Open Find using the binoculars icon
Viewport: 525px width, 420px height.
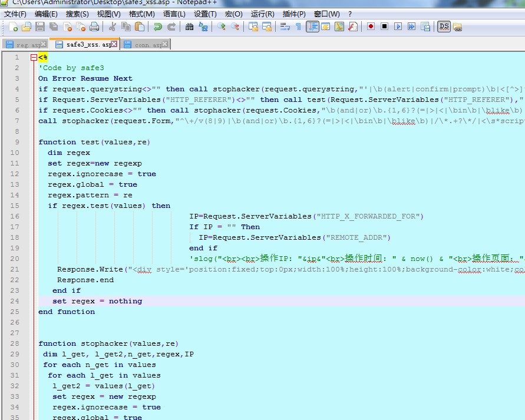[x=190, y=27]
